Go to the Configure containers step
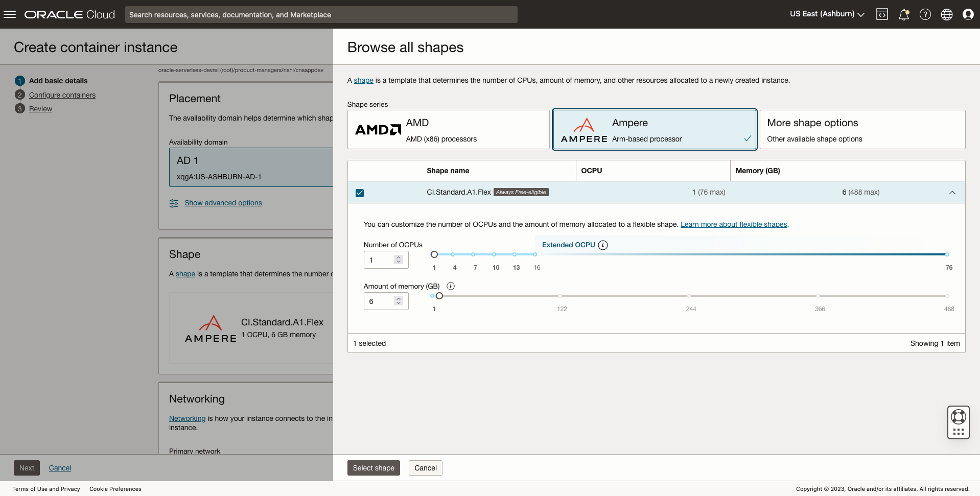The height and width of the screenshot is (496, 980). [62, 95]
